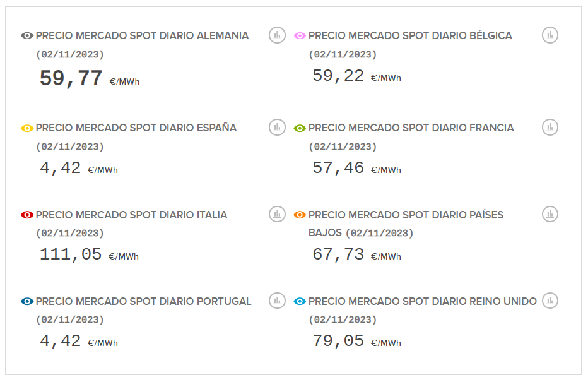
Task: Click the Precio Mercado Spot Diario Italia title
Action: tap(131, 215)
